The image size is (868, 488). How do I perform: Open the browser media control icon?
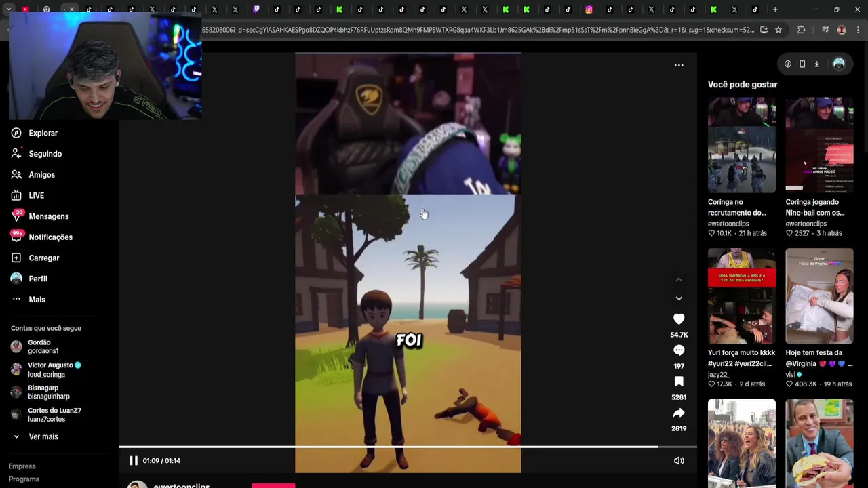(x=825, y=30)
